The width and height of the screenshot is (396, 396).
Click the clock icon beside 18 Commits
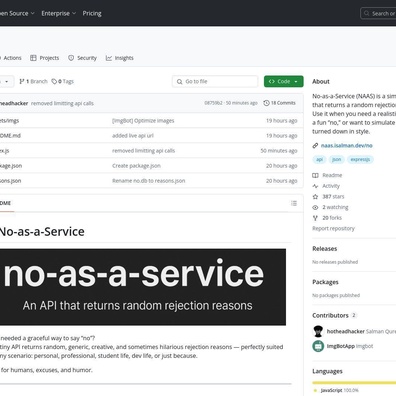coord(266,103)
